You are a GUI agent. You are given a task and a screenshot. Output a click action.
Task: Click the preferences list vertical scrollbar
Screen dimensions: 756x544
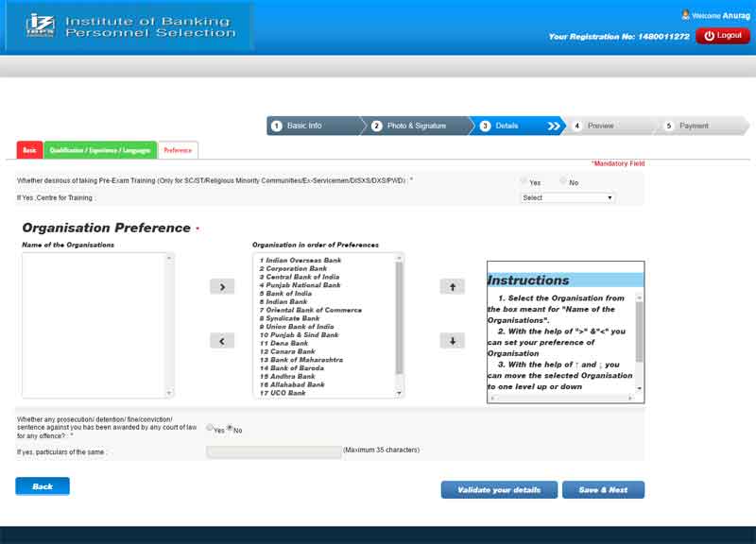399,318
